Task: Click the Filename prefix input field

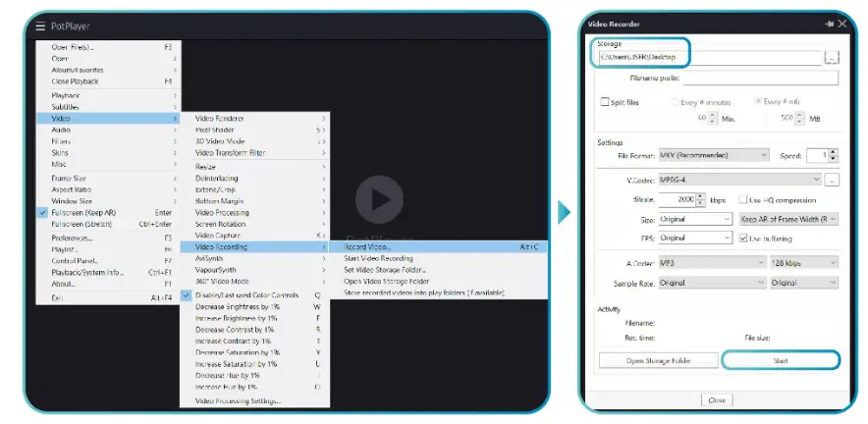Action: tap(761, 79)
